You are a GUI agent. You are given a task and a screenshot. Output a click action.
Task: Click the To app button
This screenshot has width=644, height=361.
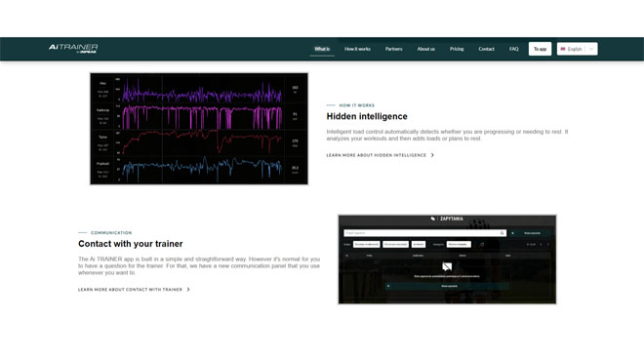point(540,49)
